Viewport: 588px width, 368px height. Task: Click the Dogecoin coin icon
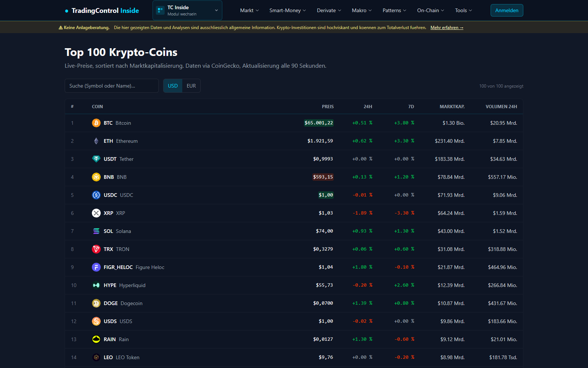(x=96, y=303)
